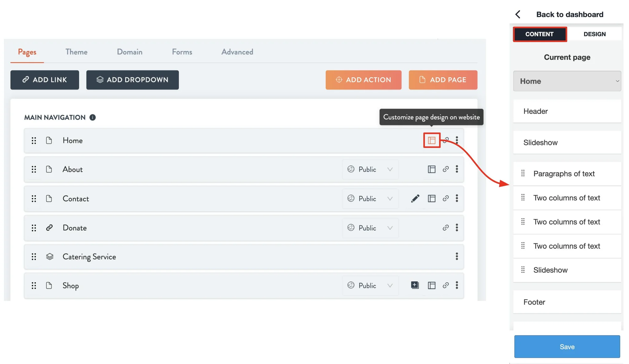Open the three-dot menu for About
The height and width of the screenshot is (364, 629).
pos(457,169)
